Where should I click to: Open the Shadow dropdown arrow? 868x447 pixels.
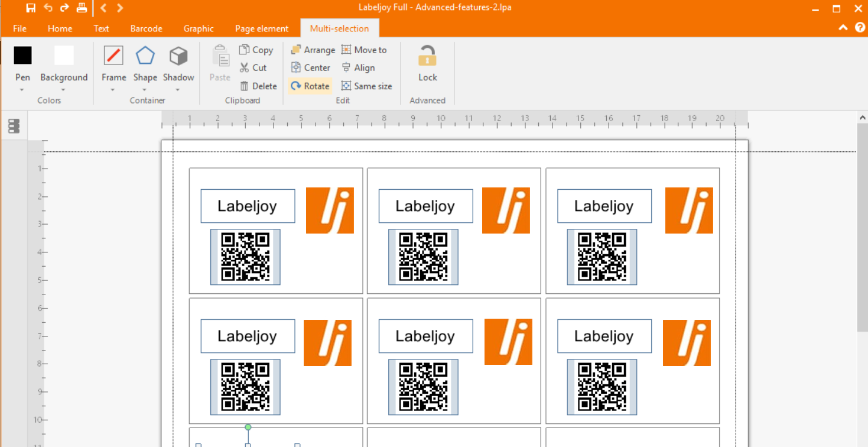click(x=177, y=90)
